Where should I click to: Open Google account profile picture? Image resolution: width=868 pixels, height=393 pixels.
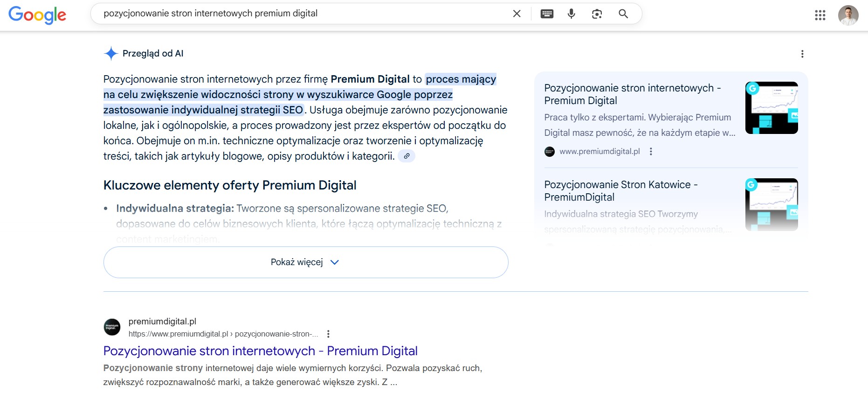point(848,15)
